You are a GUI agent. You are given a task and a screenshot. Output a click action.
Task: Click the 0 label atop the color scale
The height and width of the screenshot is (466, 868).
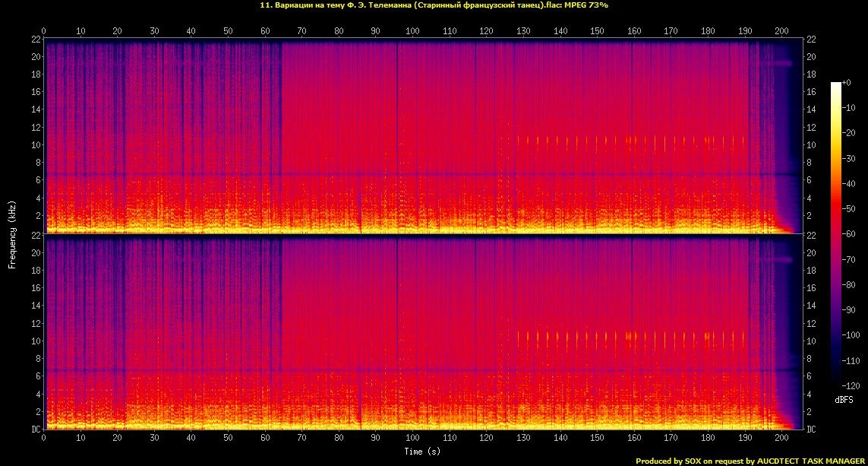pos(848,83)
